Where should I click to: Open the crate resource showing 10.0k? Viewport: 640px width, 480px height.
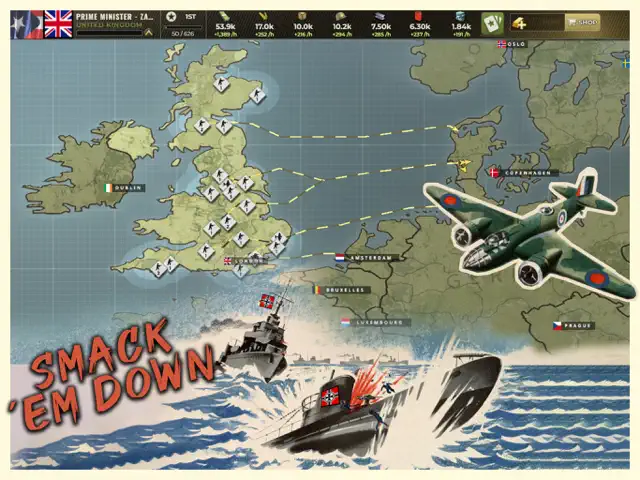[x=303, y=25]
